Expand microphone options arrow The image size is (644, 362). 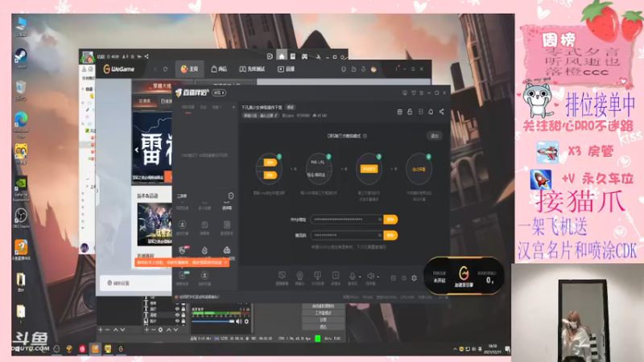[360, 277]
